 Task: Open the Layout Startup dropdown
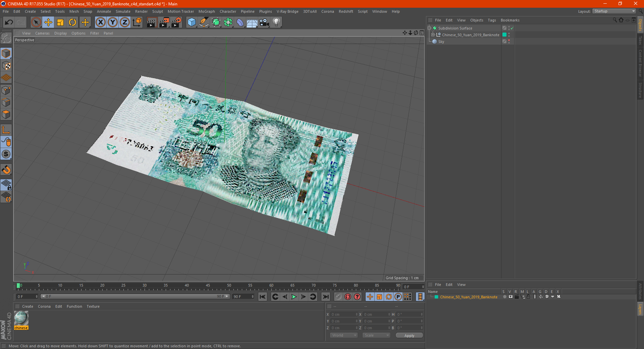[614, 11]
